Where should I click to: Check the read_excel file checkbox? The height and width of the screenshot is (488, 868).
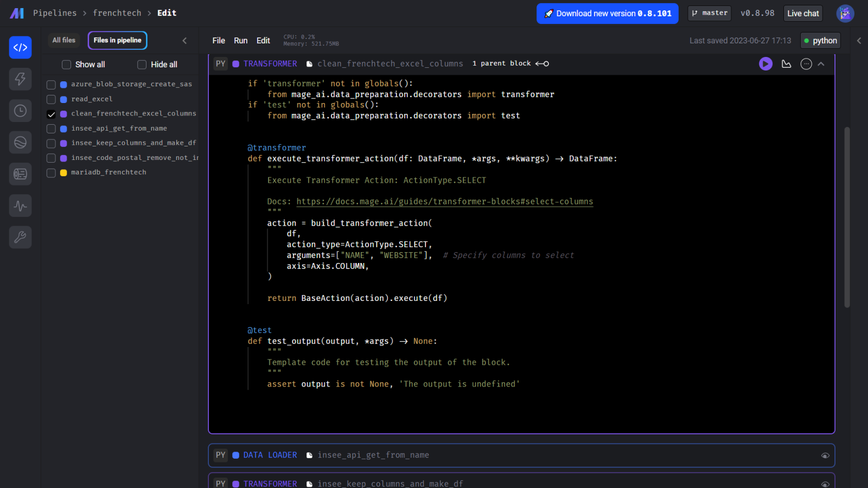pos(51,99)
